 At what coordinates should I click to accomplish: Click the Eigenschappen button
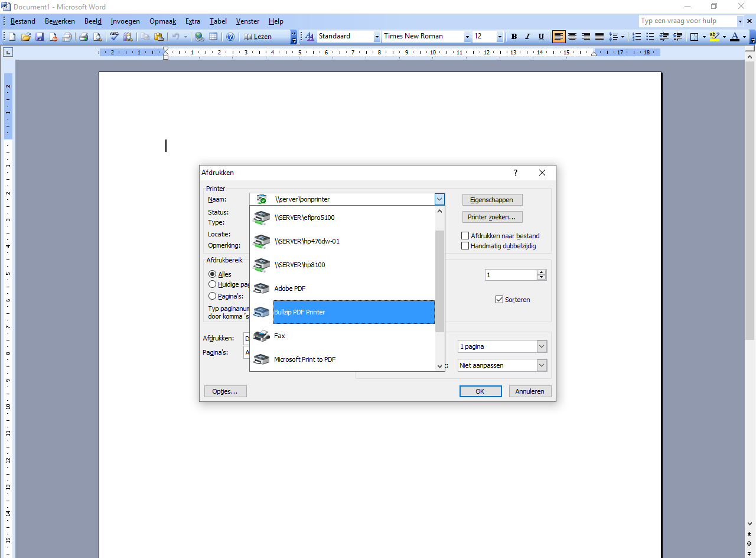tap(492, 200)
